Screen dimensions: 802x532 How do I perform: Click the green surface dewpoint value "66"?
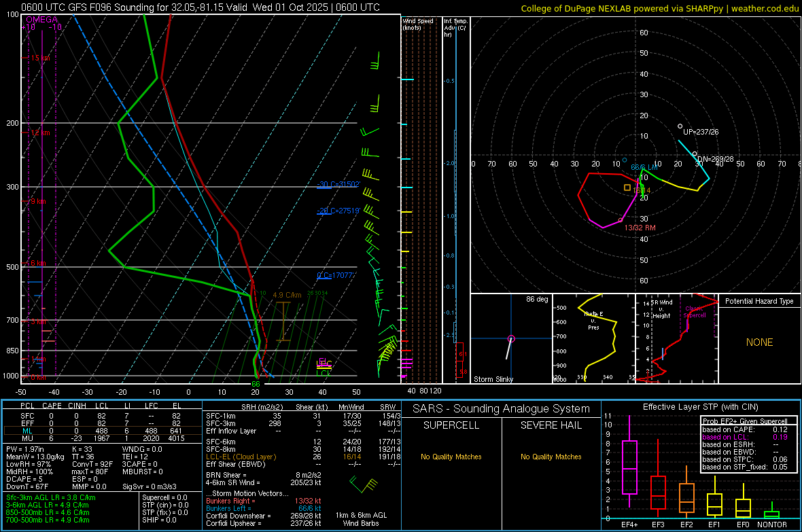tap(256, 384)
